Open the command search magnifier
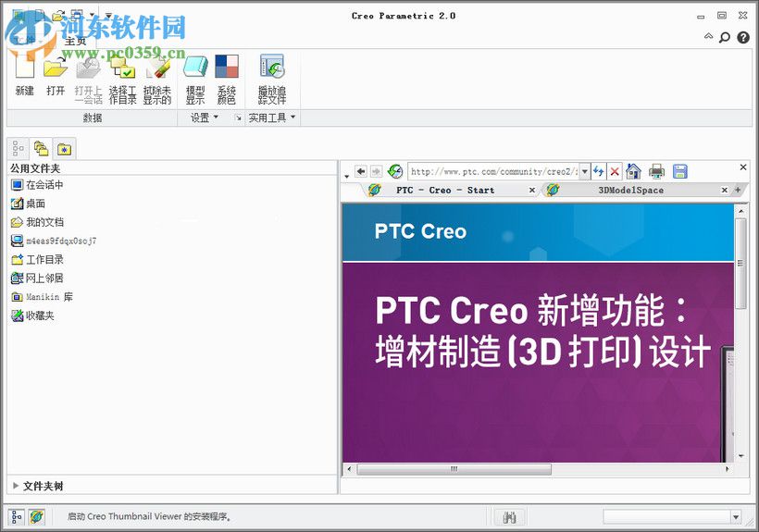759x532 pixels. point(724,37)
